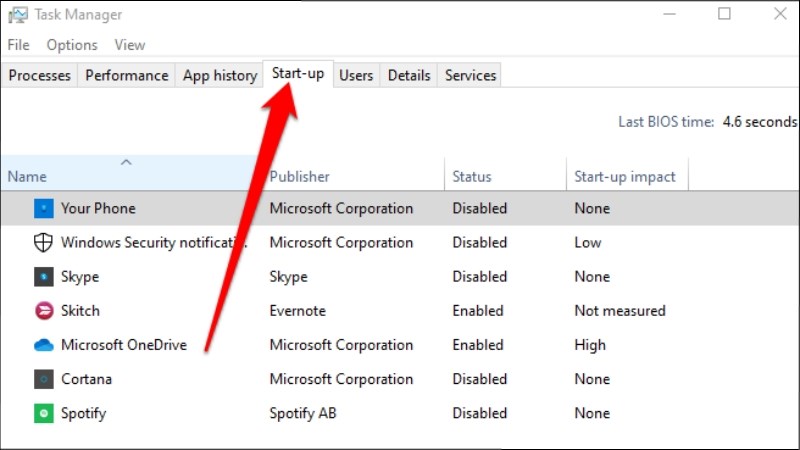
Task: Switch to the Processes tab
Action: tap(40, 75)
